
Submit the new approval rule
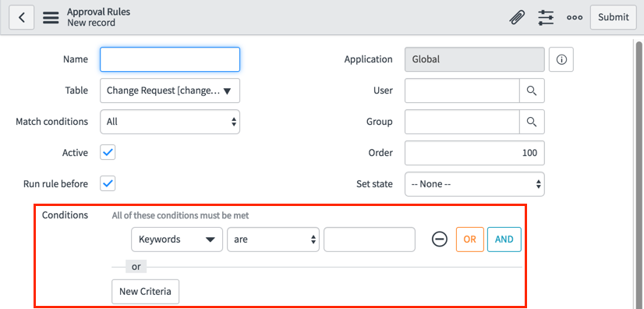pos(613,17)
